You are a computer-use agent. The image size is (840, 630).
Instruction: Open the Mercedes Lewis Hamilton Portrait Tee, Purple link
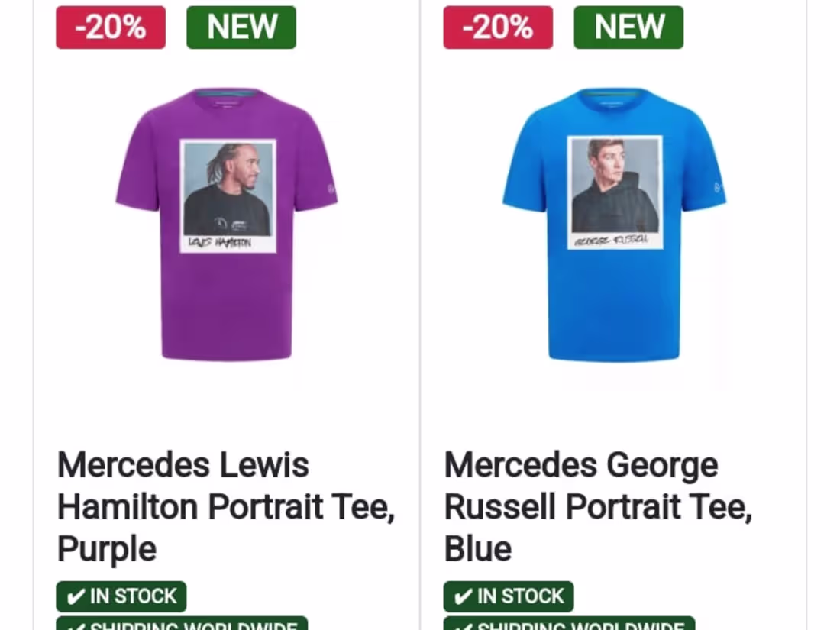click(226, 506)
